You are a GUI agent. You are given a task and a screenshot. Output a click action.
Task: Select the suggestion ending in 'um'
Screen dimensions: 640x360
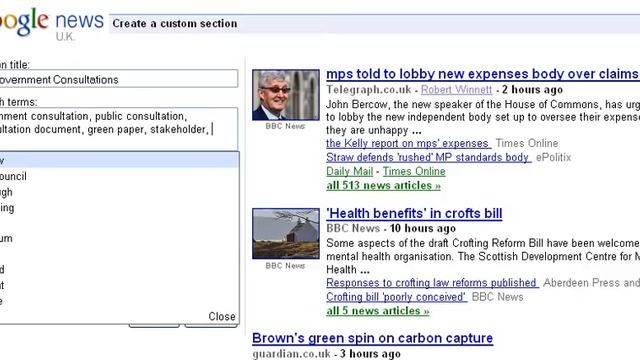[119, 238]
